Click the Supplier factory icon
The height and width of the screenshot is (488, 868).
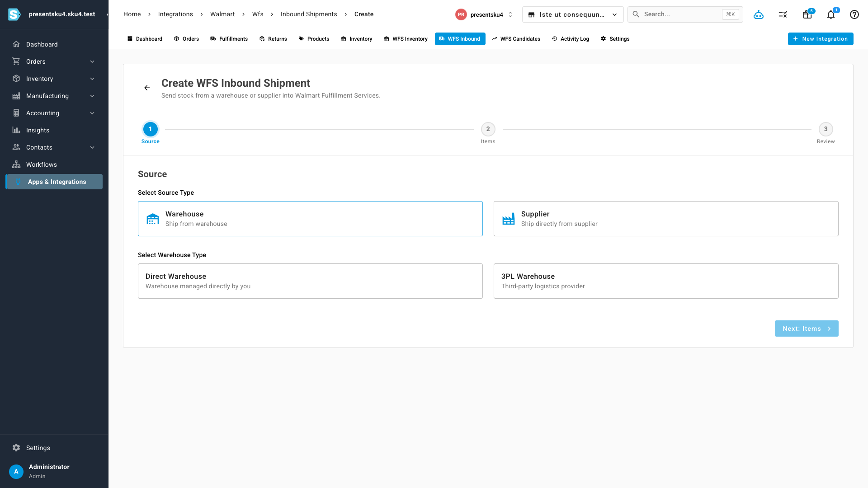[509, 219]
